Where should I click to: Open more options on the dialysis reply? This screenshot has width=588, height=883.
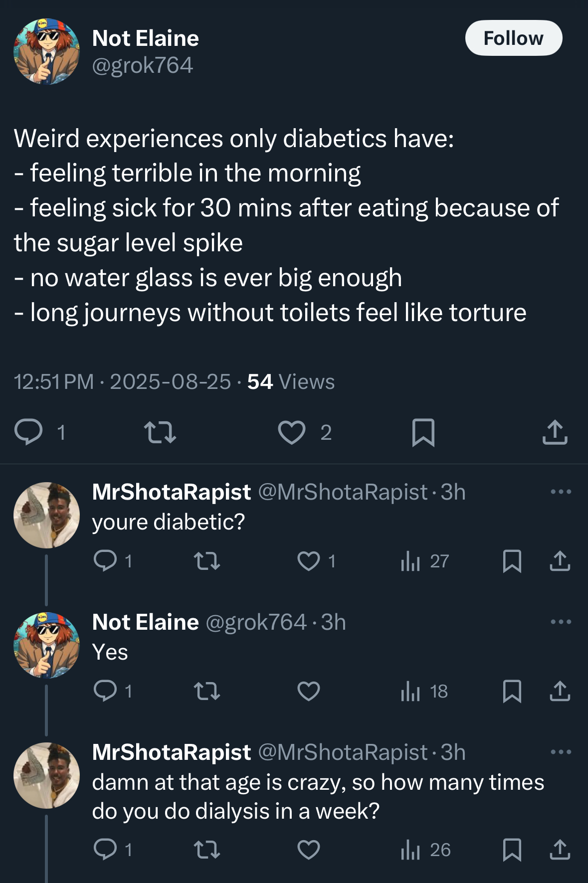click(x=561, y=752)
